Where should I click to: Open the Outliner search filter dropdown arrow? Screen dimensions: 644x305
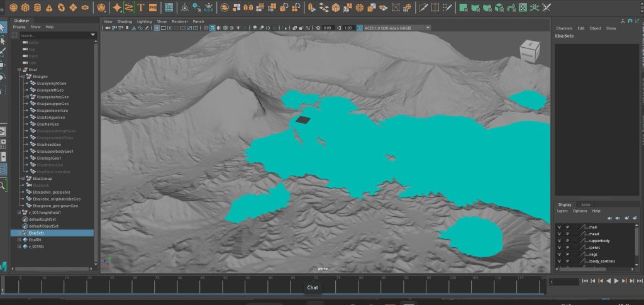(93, 36)
